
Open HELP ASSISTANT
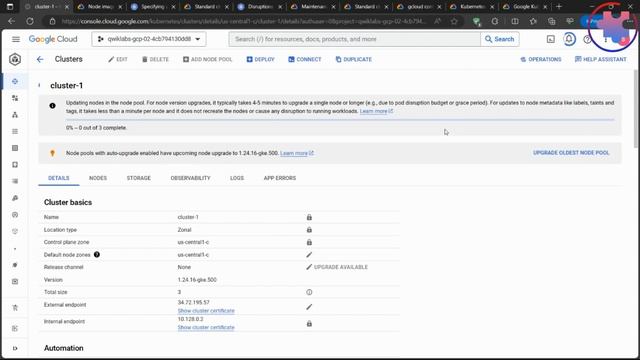[x=600, y=60]
